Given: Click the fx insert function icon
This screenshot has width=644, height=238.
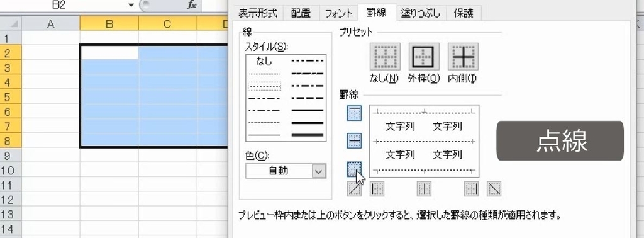Looking at the screenshot, I should pos(191,5).
